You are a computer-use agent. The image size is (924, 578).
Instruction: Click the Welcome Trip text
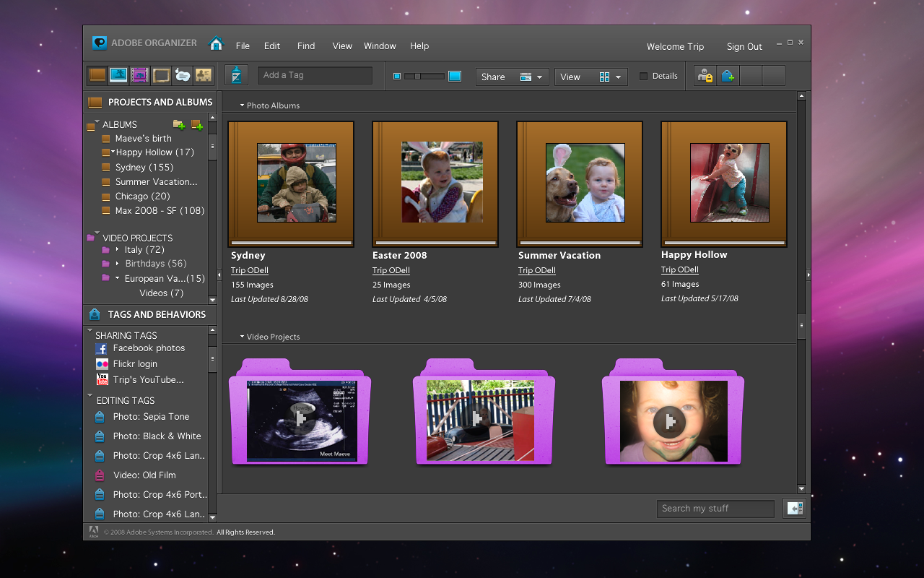[675, 46]
